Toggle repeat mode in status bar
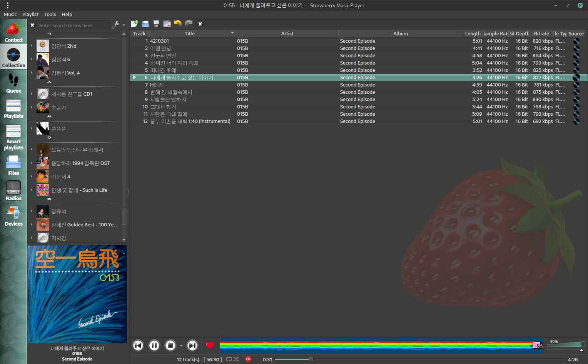Viewport: 588px width, 364px height. pos(229,359)
